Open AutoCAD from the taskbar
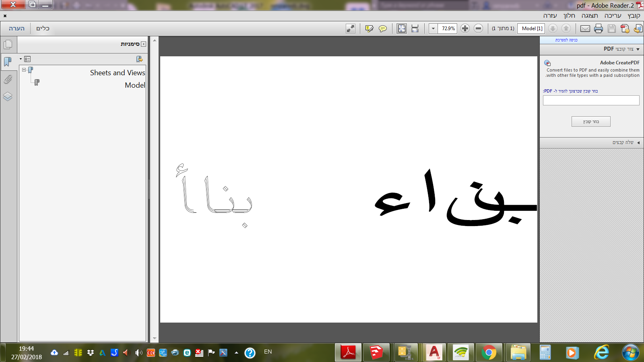The height and width of the screenshot is (362, 644). 433,353
